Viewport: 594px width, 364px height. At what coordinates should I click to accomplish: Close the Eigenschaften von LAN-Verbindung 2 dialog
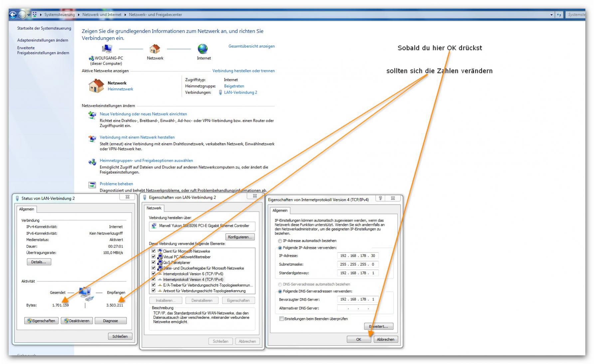[255, 196]
